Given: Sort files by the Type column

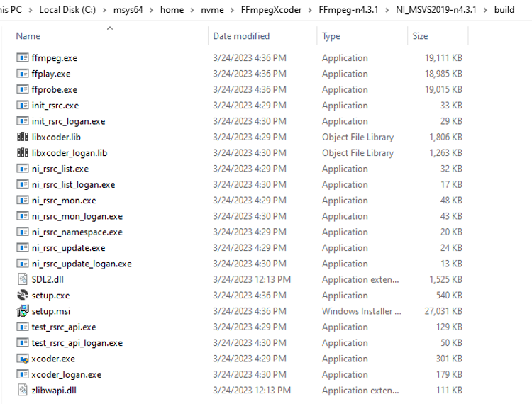Looking at the screenshot, I should coord(331,36).
